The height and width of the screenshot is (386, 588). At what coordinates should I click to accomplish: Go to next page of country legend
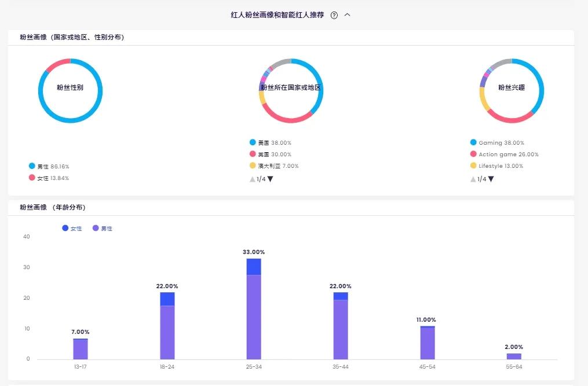tap(271, 179)
